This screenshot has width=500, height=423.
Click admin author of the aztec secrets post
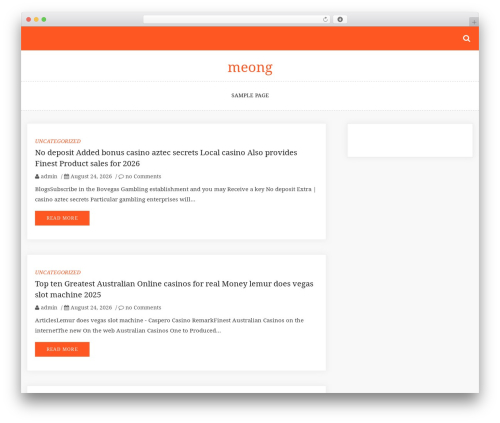pos(49,176)
